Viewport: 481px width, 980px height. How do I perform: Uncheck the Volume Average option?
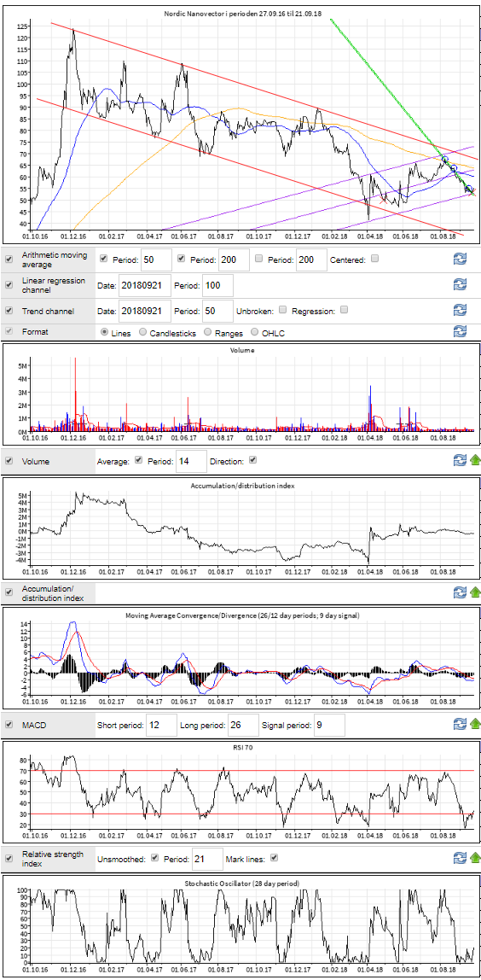[139, 460]
